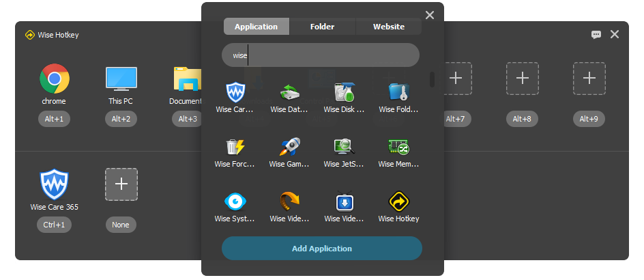Select the Wise Video Downloader TV icon
The height and width of the screenshot is (280, 644).
pos(345,201)
